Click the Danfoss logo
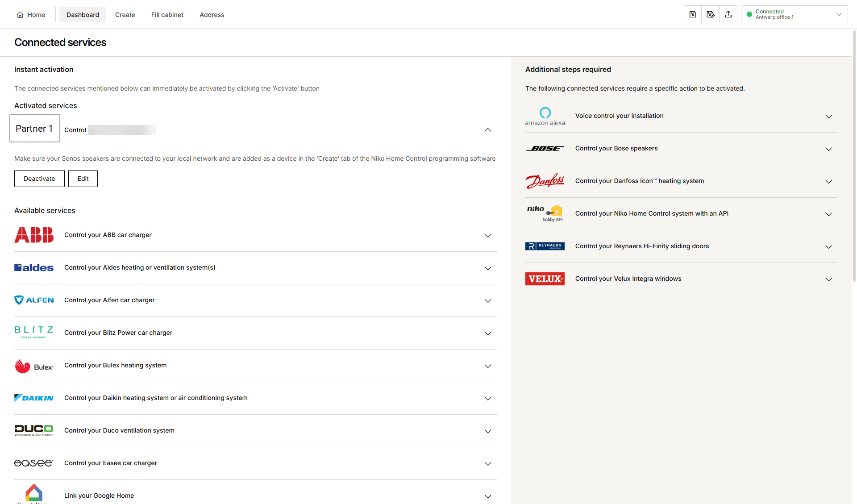 coord(545,181)
